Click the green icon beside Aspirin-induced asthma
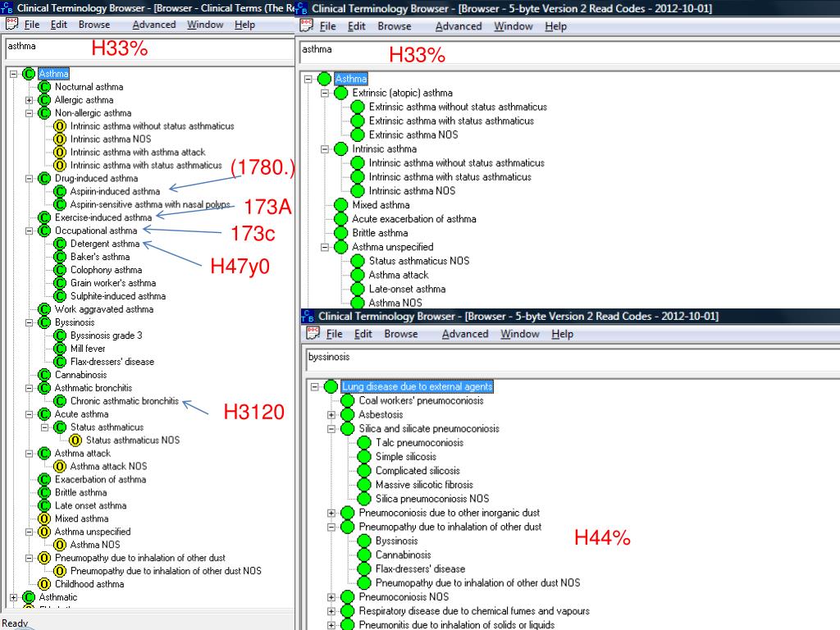Screen dimensions: 840x630 (60, 191)
